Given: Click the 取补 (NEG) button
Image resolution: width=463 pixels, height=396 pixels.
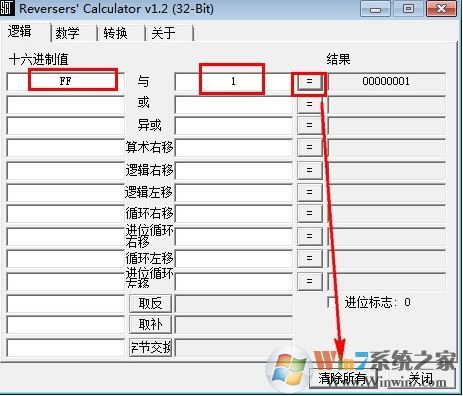Looking at the screenshot, I should pyautogui.click(x=151, y=325).
